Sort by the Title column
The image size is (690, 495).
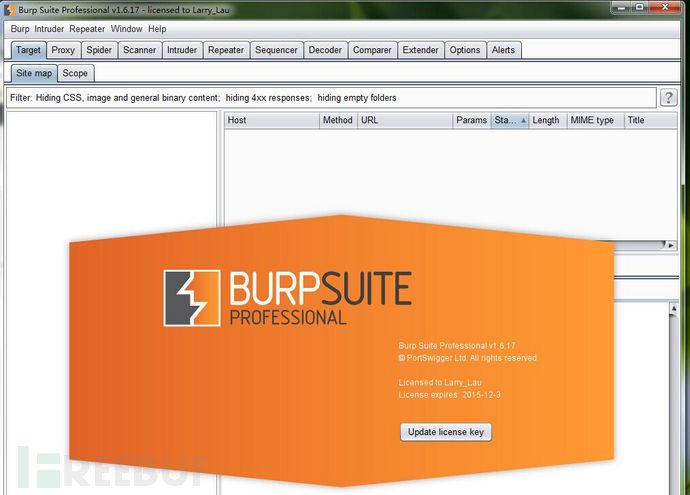650,120
